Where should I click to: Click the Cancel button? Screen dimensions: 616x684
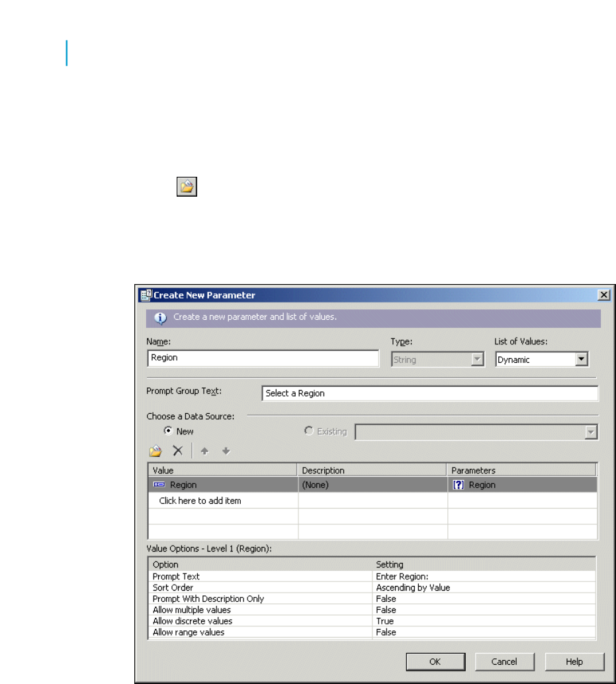tap(504, 661)
